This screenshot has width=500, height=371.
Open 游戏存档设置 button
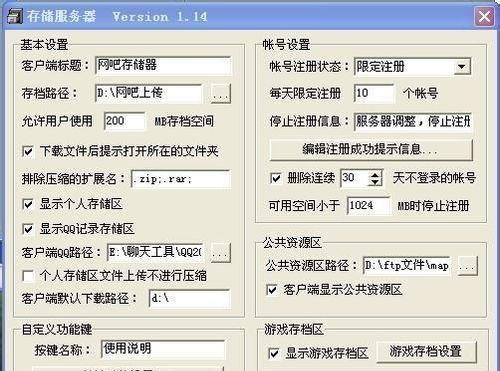426,351
